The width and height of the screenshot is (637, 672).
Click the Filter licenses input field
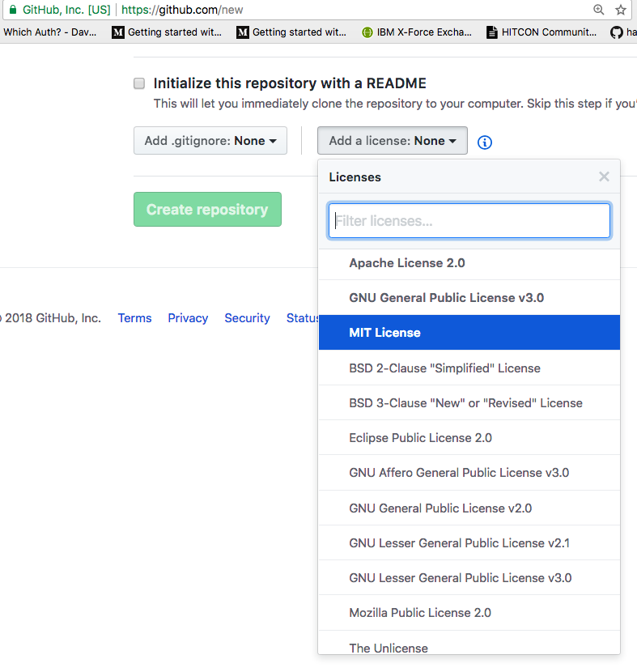[469, 221]
